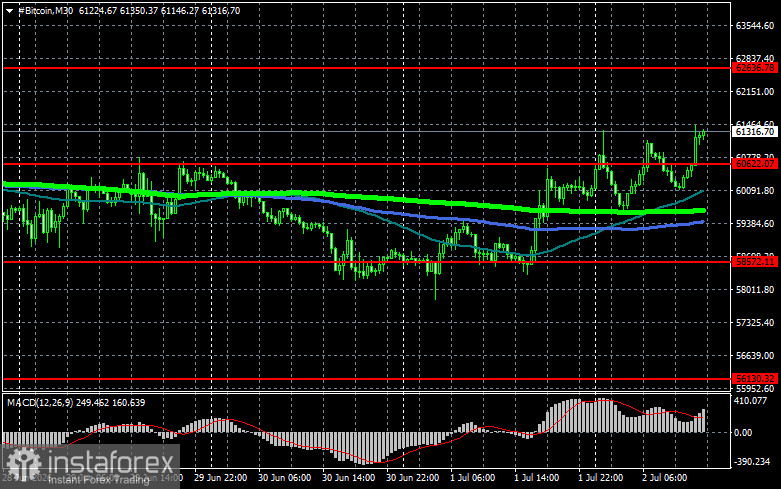Click the instaforex watermark text
The height and width of the screenshot is (489, 781).
[x=111, y=463]
